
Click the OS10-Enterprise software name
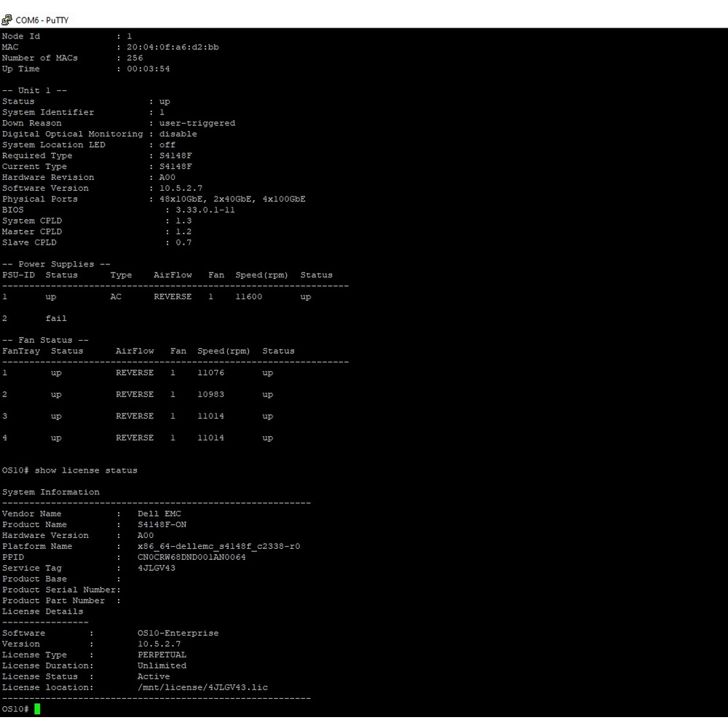(178, 633)
